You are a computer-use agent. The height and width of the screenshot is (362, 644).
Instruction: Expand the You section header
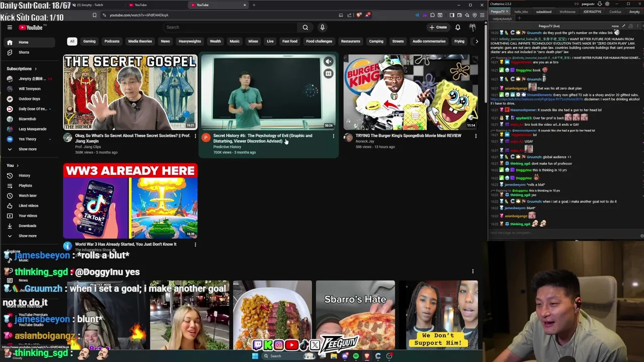point(13,165)
